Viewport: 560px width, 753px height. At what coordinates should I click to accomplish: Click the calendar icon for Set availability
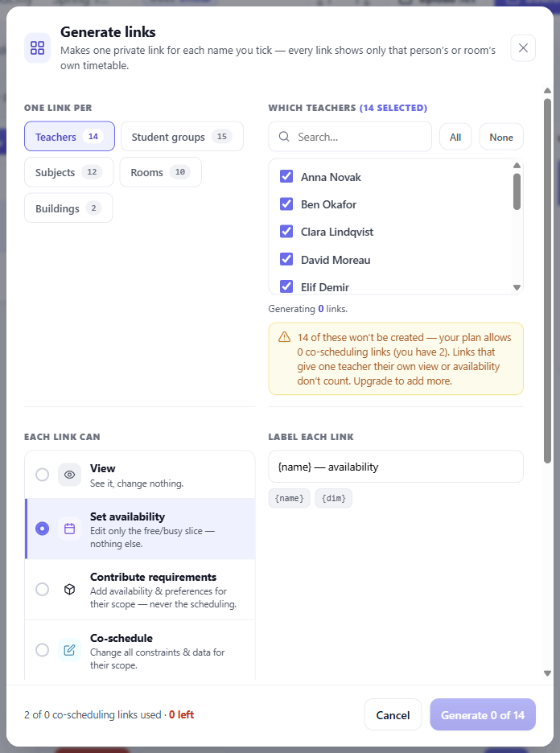70,529
